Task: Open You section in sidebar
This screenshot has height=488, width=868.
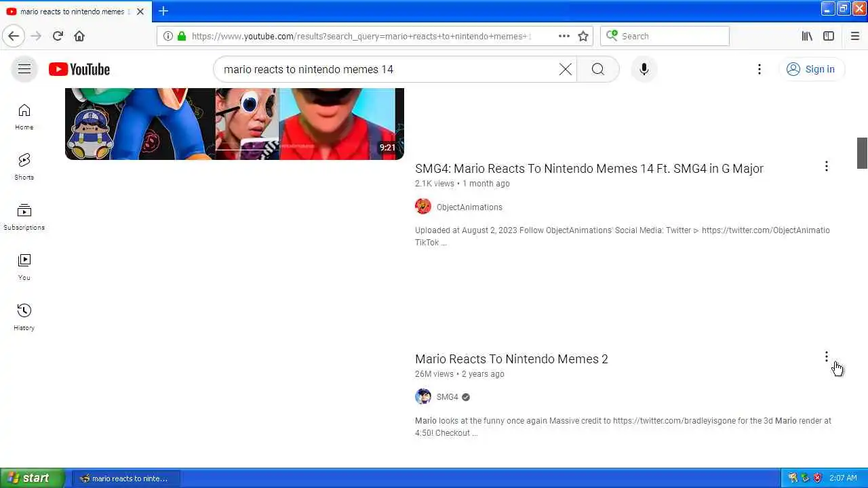Action: pyautogui.click(x=24, y=267)
